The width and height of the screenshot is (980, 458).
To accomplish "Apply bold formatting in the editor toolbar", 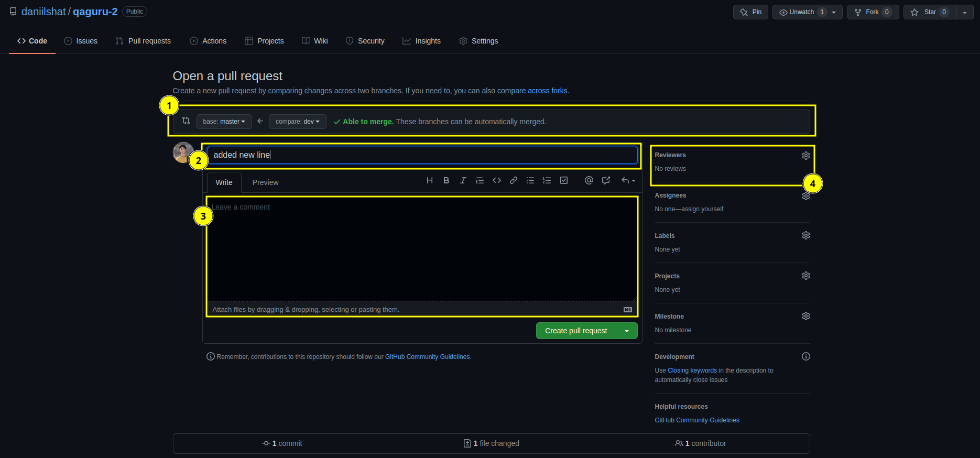I will [447, 180].
